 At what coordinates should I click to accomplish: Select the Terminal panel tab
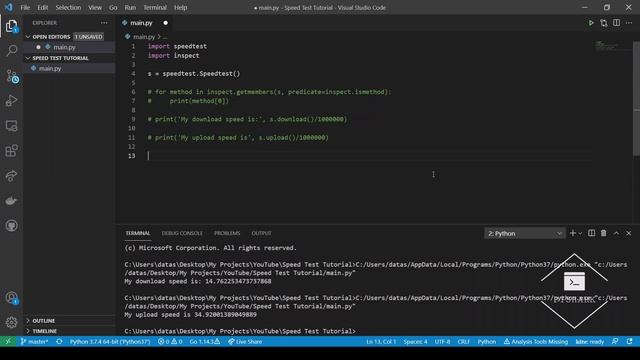pyautogui.click(x=138, y=233)
